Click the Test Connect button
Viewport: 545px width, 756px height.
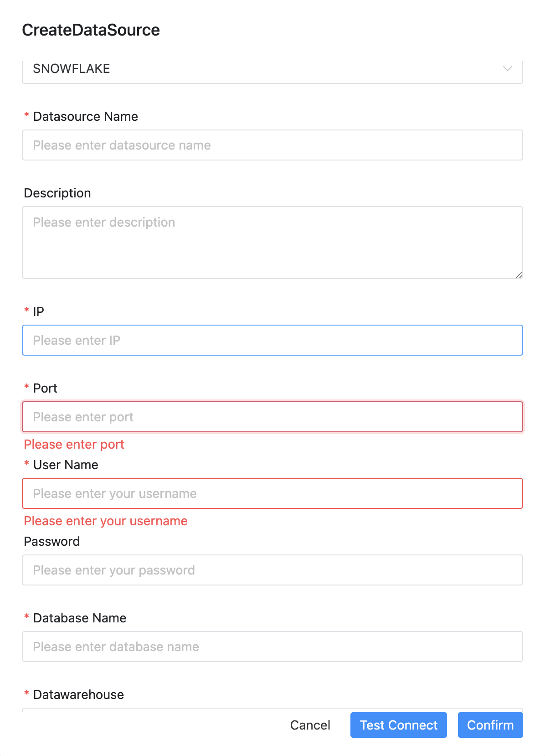pyautogui.click(x=398, y=725)
